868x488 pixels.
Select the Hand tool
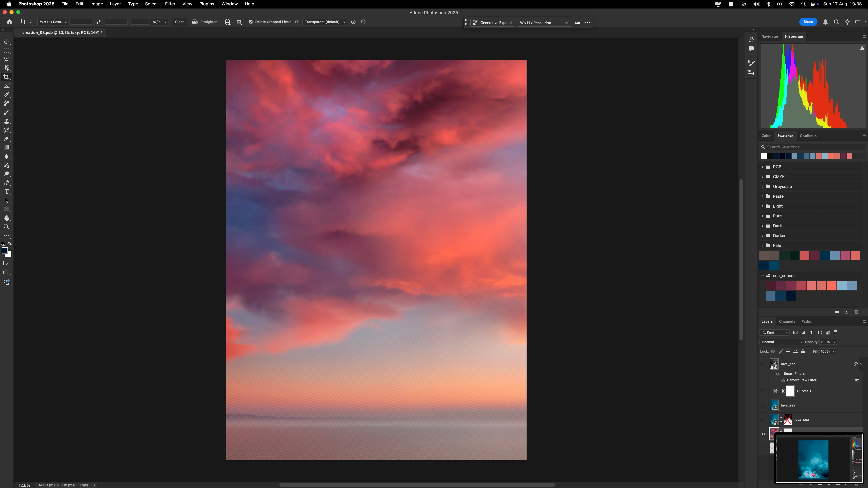(6, 218)
